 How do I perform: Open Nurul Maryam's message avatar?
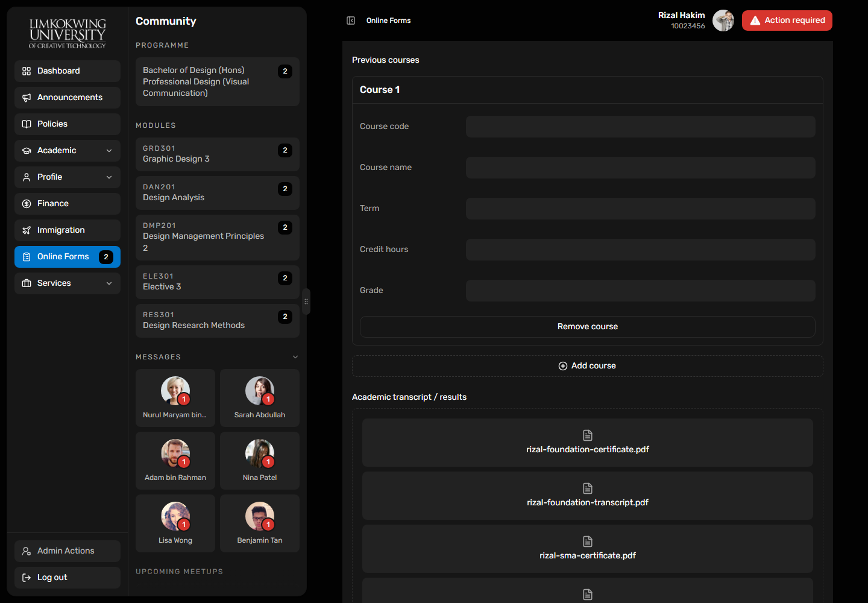(x=175, y=391)
